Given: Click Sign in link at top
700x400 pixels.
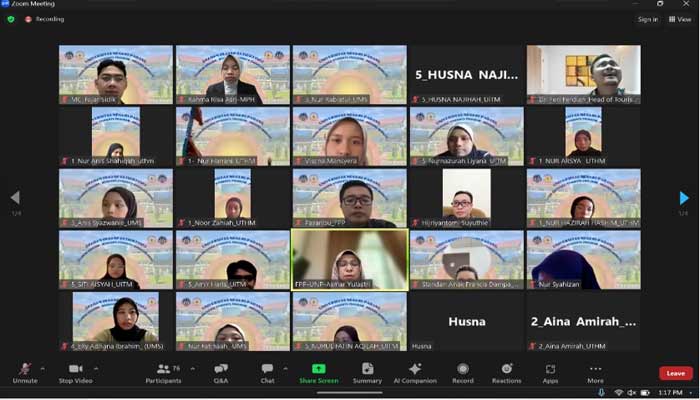Looking at the screenshot, I should coord(648,19).
